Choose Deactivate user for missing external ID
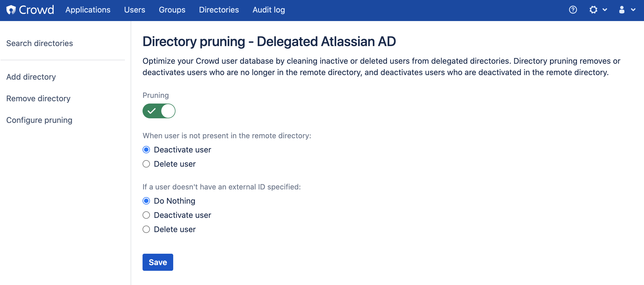This screenshot has height=285, width=644. coord(146,215)
